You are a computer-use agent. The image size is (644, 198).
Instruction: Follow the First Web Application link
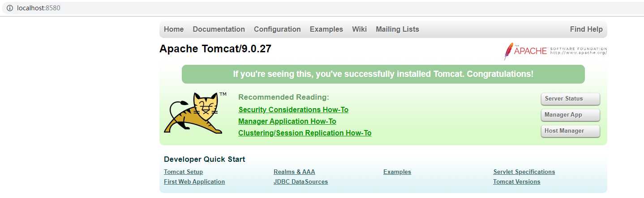coord(194,182)
